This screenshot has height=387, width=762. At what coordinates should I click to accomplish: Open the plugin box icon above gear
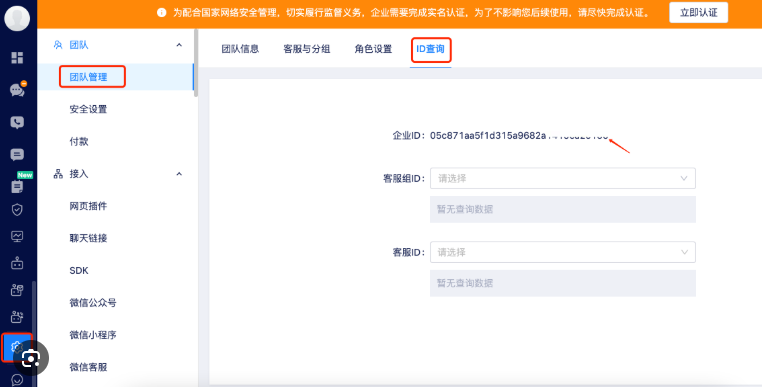[17, 317]
